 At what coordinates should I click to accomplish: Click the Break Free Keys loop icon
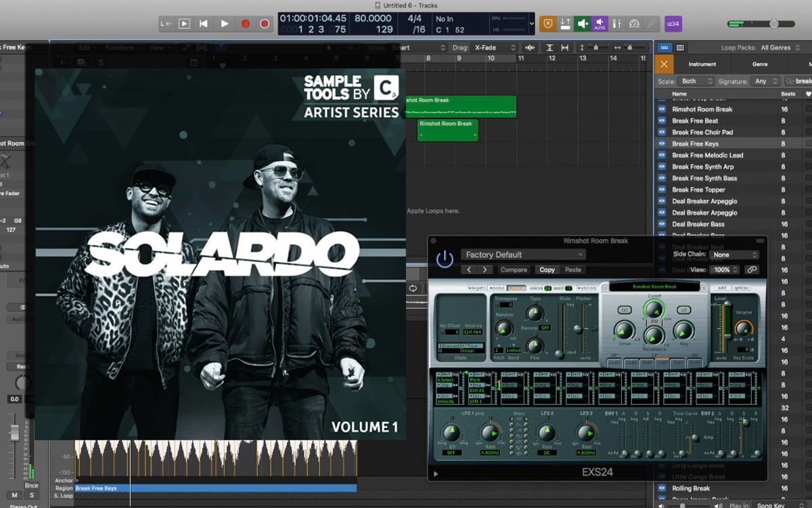662,144
